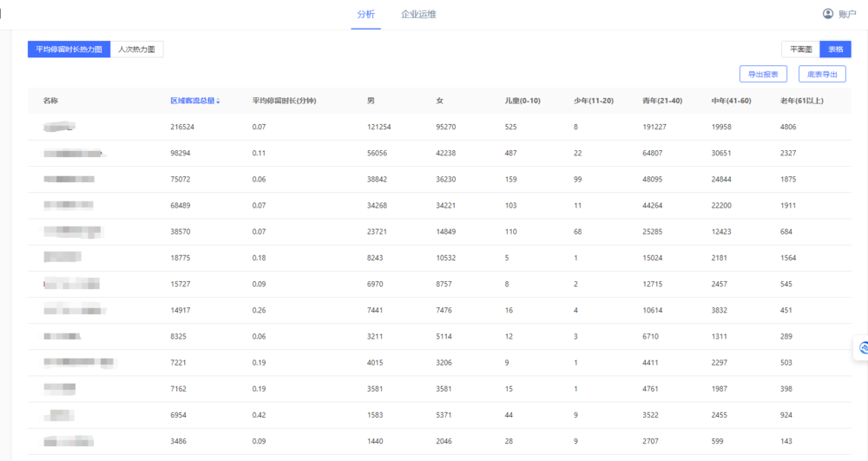Viewport: 868px width, 461px height.
Task: Click the dwell time value 0.26
Action: pos(259,310)
